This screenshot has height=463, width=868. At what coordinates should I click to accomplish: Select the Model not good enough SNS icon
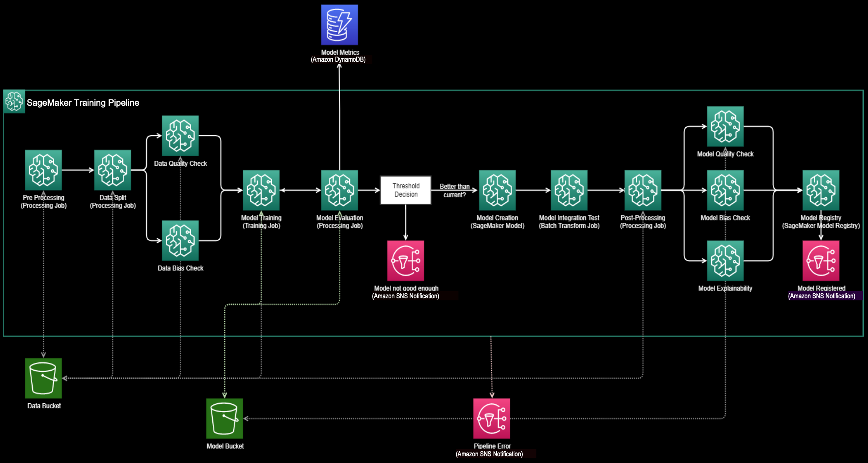click(405, 261)
